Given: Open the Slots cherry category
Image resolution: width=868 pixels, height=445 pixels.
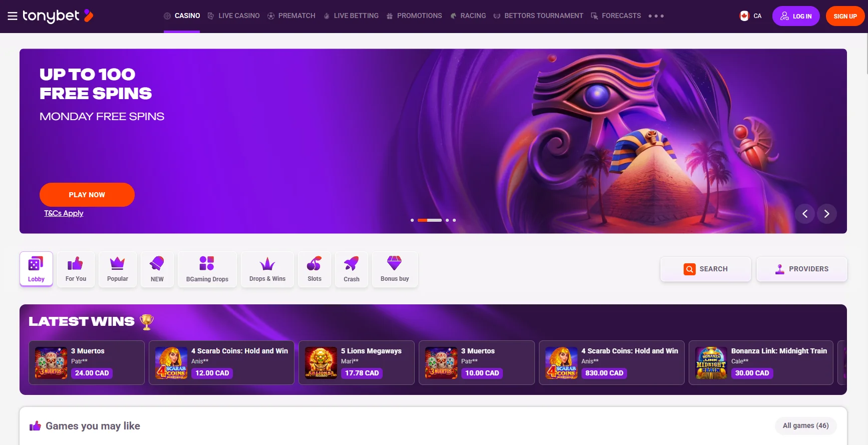Looking at the screenshot, I should point(315,269).
